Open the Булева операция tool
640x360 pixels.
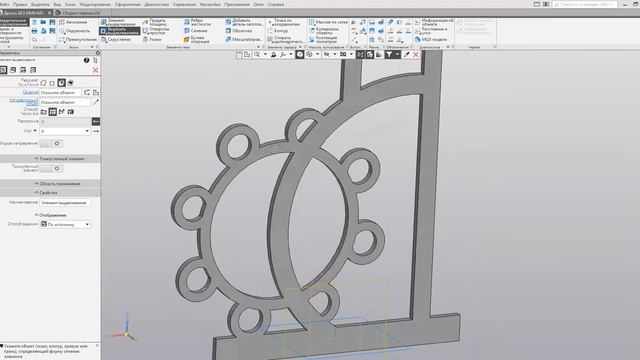(197, 40)
